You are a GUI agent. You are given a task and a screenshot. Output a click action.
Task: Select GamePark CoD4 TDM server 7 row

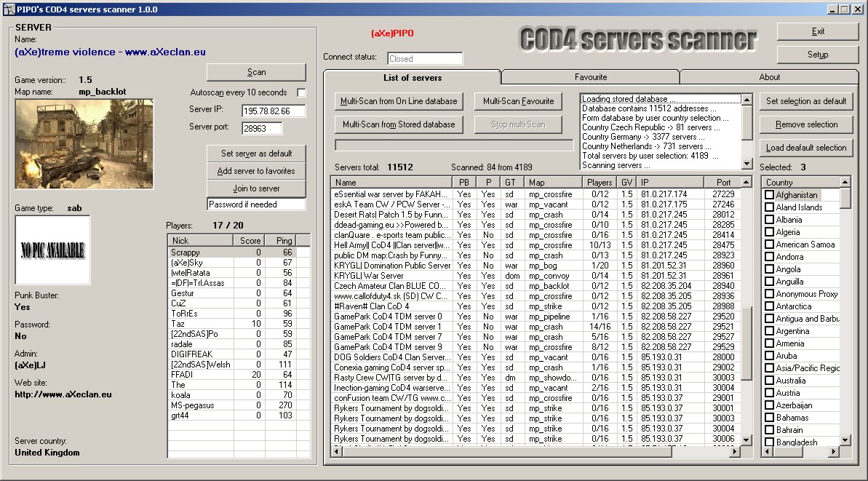[x=535, y=336]
